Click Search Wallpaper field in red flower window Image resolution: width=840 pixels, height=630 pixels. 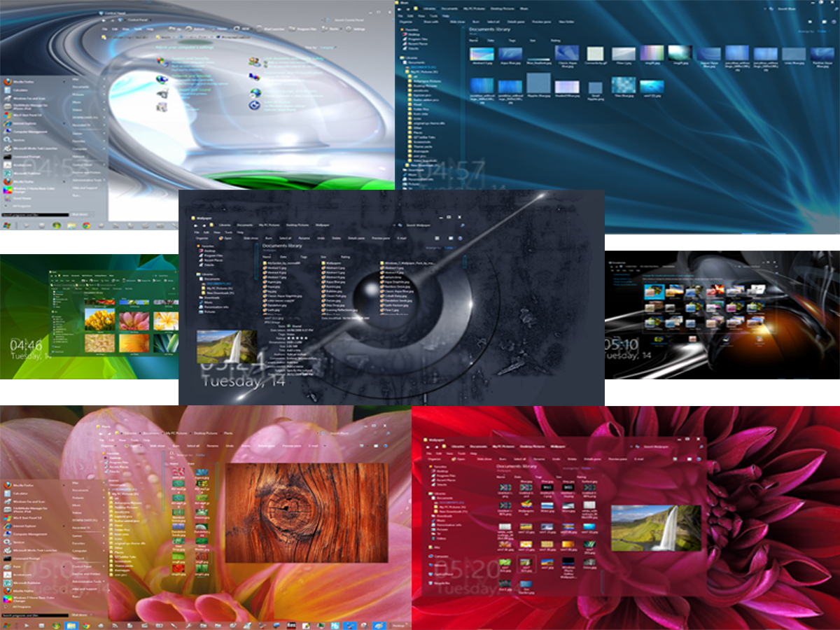[655, 447]
